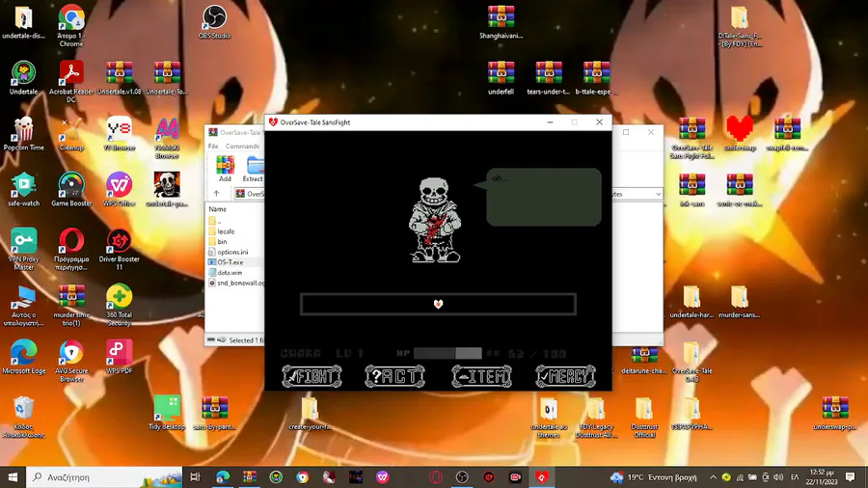Select the underfell archive on the desktop
Viewport: 868px width, 488px height.
501,78
